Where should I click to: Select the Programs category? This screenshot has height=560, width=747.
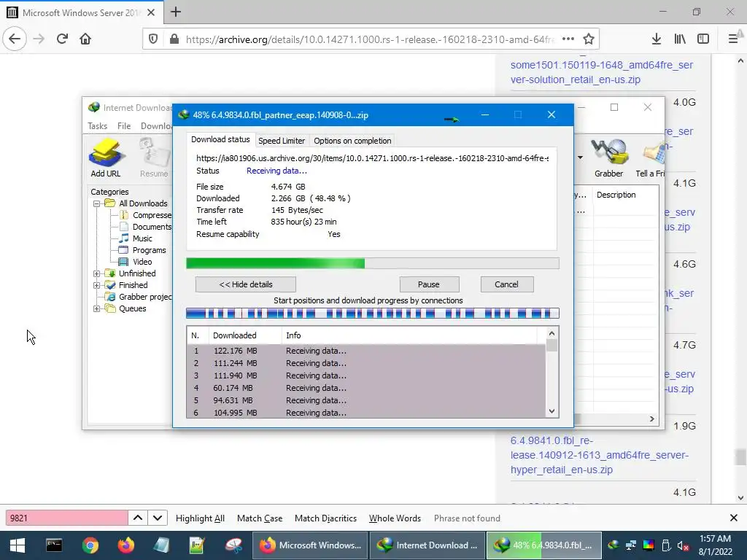(x=149, y=251)
